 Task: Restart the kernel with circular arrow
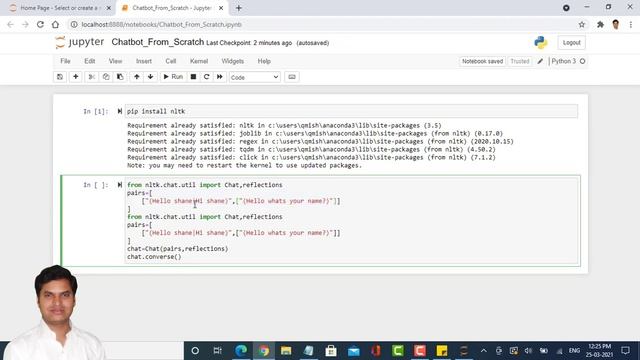point(207,77)
